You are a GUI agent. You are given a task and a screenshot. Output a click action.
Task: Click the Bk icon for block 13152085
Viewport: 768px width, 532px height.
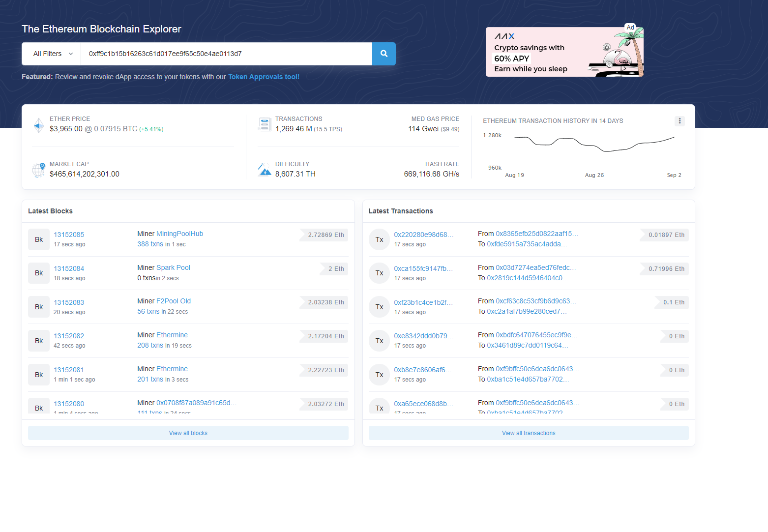click(39, 239)
